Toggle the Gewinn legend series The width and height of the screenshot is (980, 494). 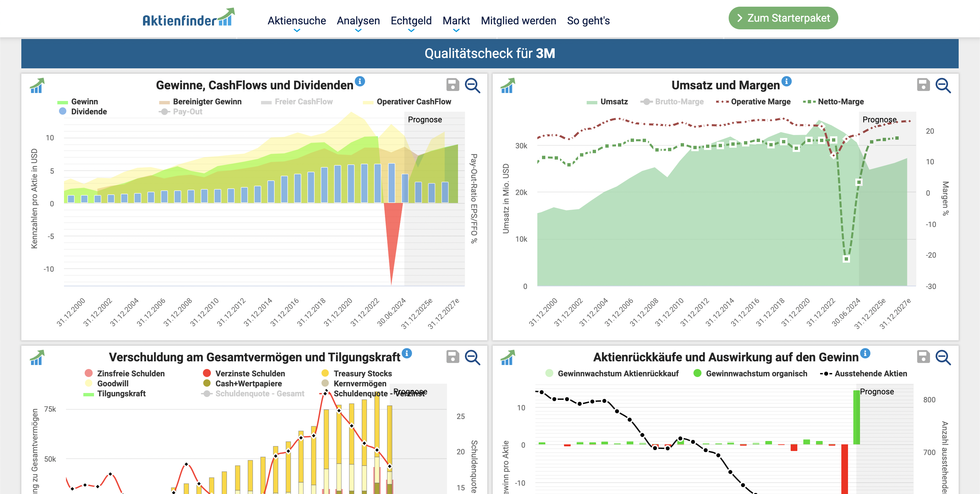click(78, 102)
